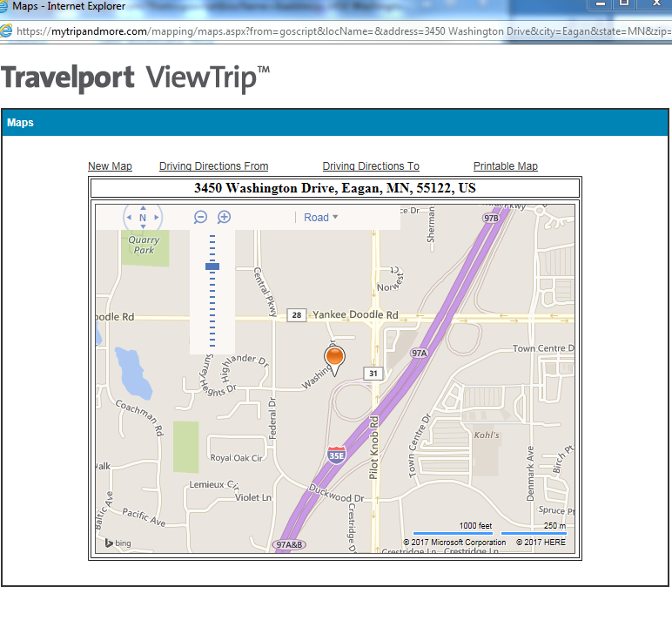Screen dimensions: 672x634
Task: Click the browser address bar URL
Action: (x=343, y=31)
